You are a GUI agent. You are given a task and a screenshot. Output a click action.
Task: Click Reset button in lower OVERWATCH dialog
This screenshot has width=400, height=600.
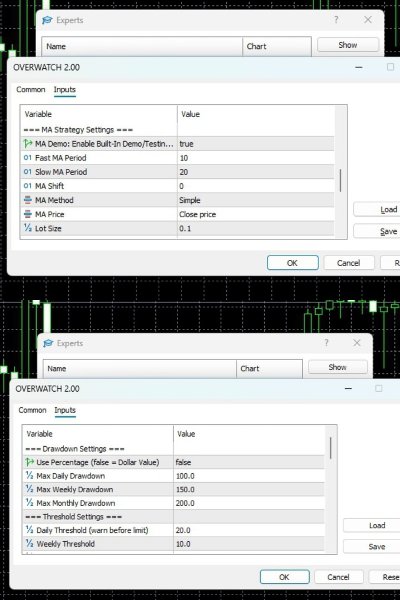click(x=384, y=577)
